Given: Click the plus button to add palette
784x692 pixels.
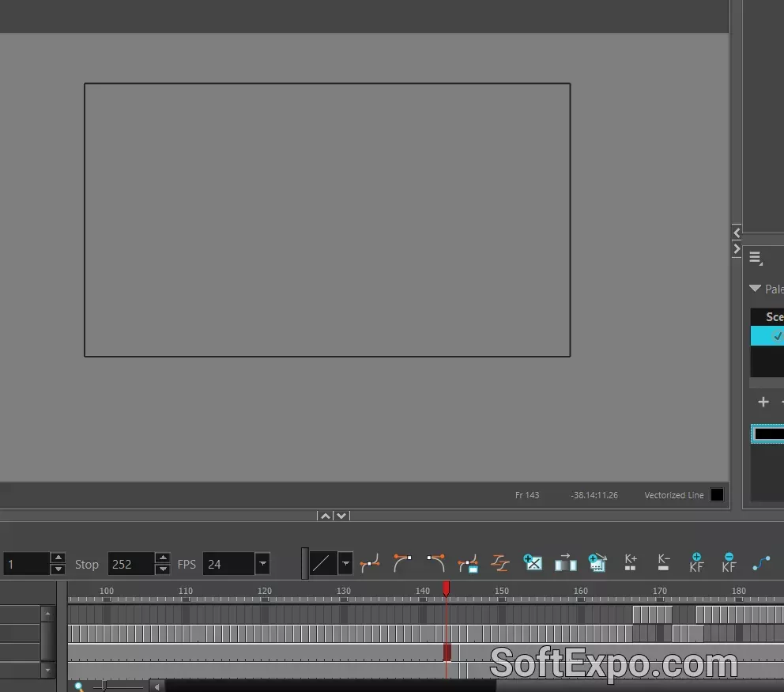Looking at the screenshot, I should pos(763,402).
